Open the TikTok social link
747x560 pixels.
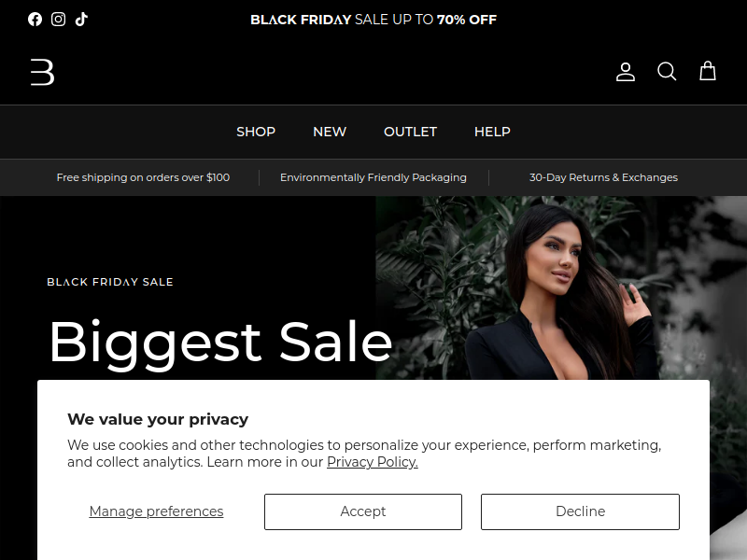click(81, 19)
